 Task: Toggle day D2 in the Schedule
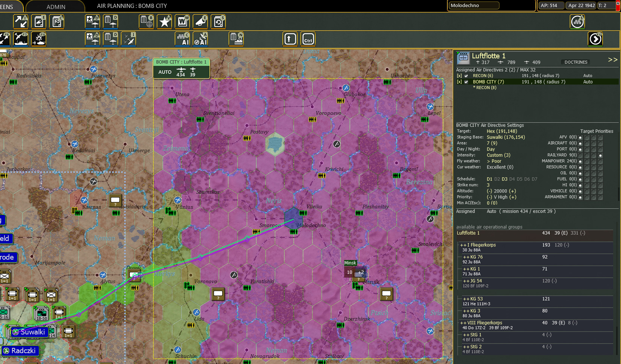click(497, 179)
